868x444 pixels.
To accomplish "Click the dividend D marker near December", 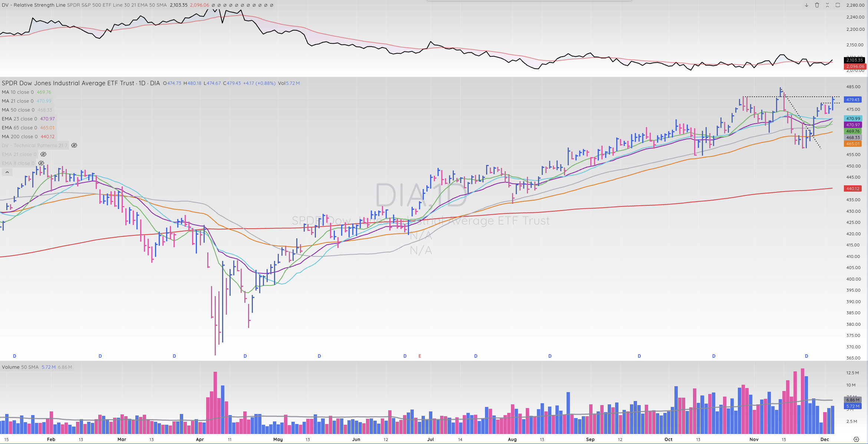I will 806,356.
